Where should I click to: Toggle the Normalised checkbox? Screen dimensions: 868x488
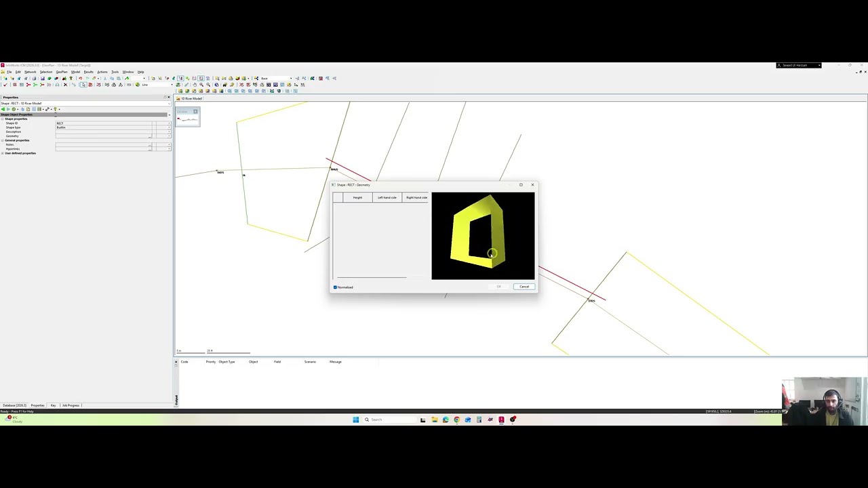pyautogui.click(x=335, y=287)
